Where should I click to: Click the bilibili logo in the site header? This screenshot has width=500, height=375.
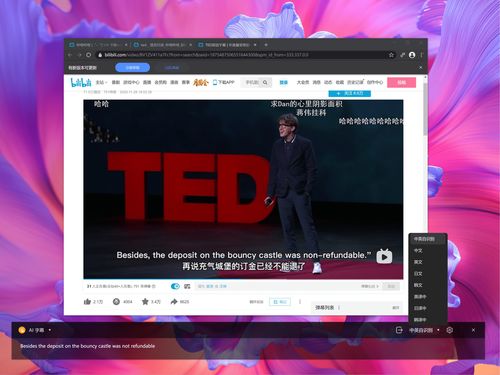81,82
